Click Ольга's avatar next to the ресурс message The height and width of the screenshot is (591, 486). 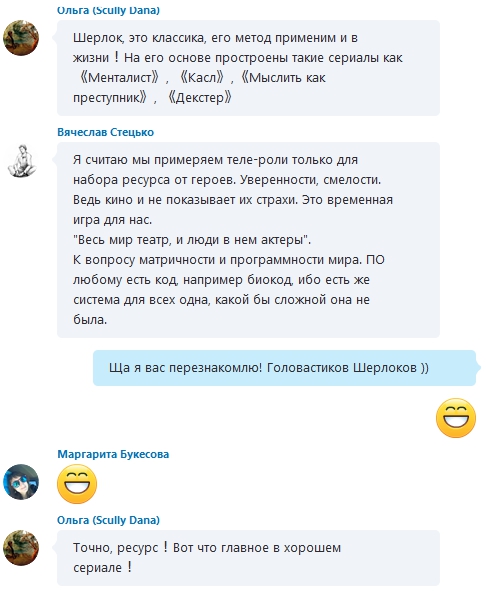[21, 548]
